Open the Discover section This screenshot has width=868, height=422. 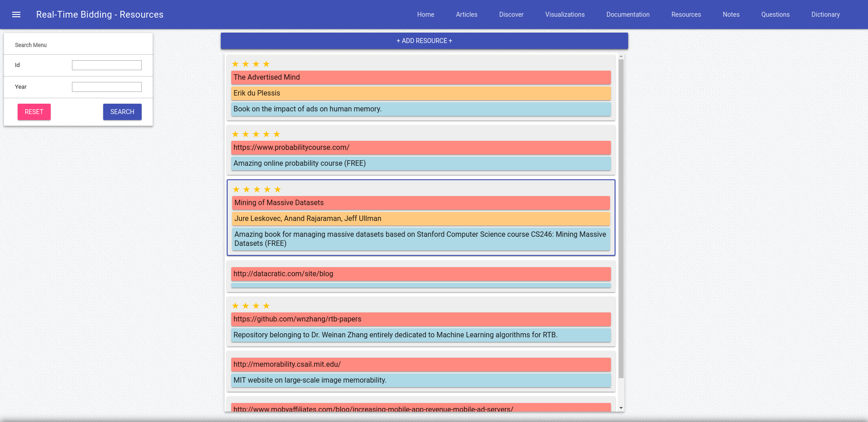[x=511, y=14]
